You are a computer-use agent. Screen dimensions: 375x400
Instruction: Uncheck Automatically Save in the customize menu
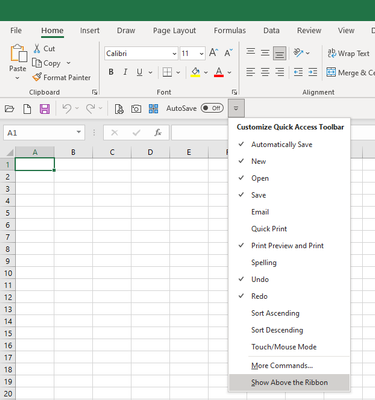click(x=289, y=144)
